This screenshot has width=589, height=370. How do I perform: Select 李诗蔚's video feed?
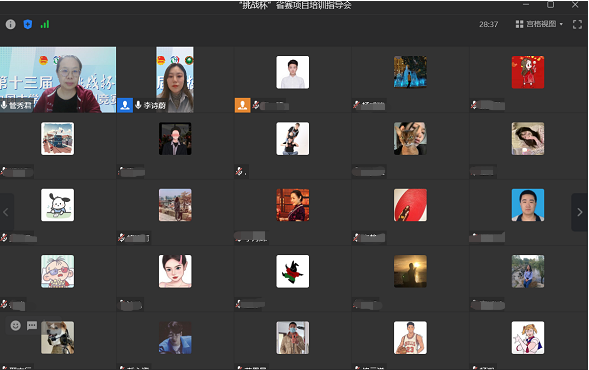point(175,80)
